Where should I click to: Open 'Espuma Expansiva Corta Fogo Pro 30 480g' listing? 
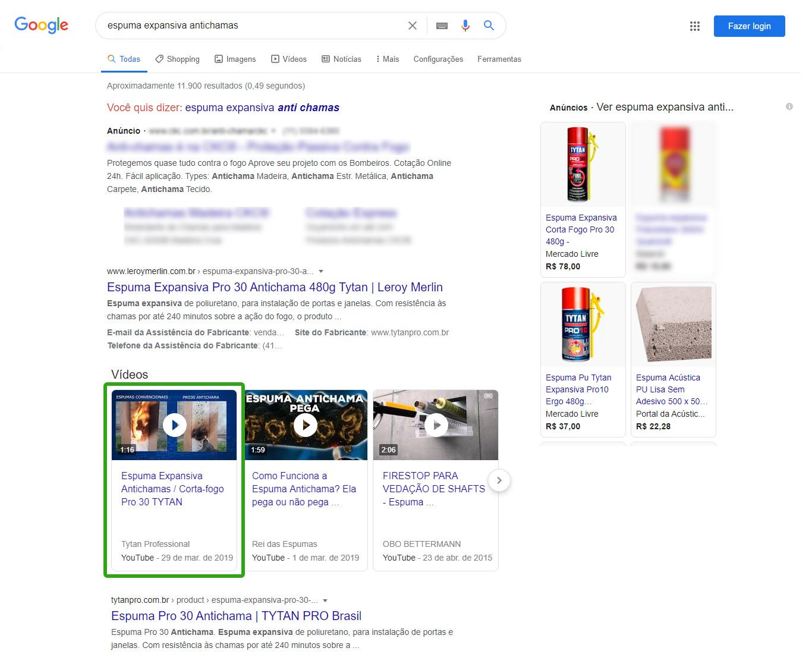pos(581,229)
